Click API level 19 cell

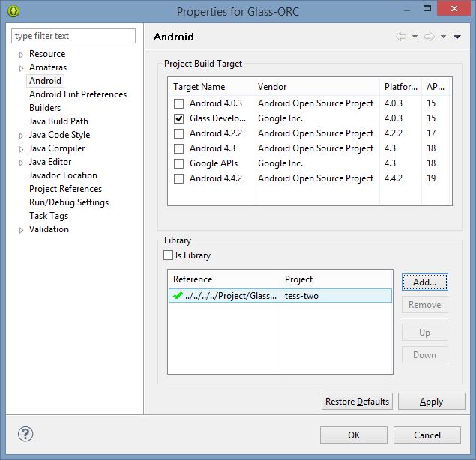431,178
